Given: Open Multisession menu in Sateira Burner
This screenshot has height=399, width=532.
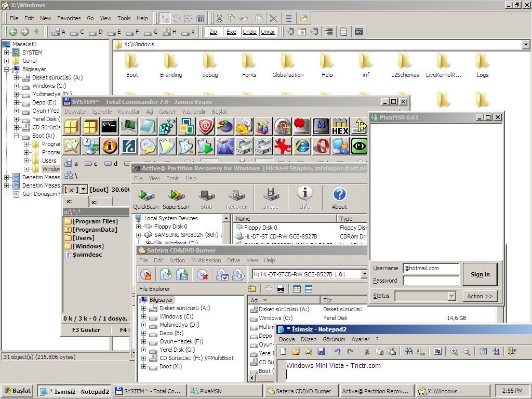Looking at the screenshot, I should coord(206,260).
